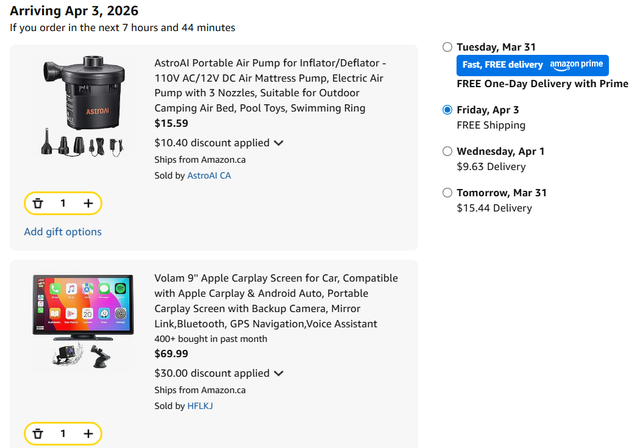This screenshot has width=640, height=448.
Task: Choose Wednesday, Apr 1 $9.63 delivery
Action: (x=447, y=151)
